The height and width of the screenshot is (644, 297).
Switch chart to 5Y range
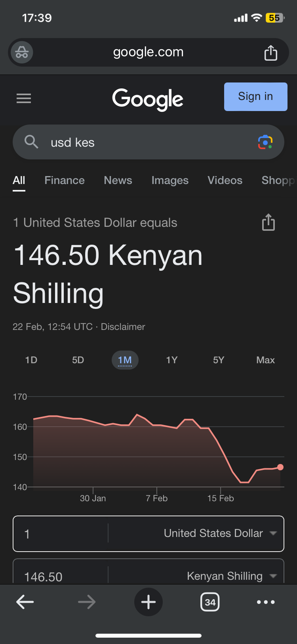pos(218,360)
